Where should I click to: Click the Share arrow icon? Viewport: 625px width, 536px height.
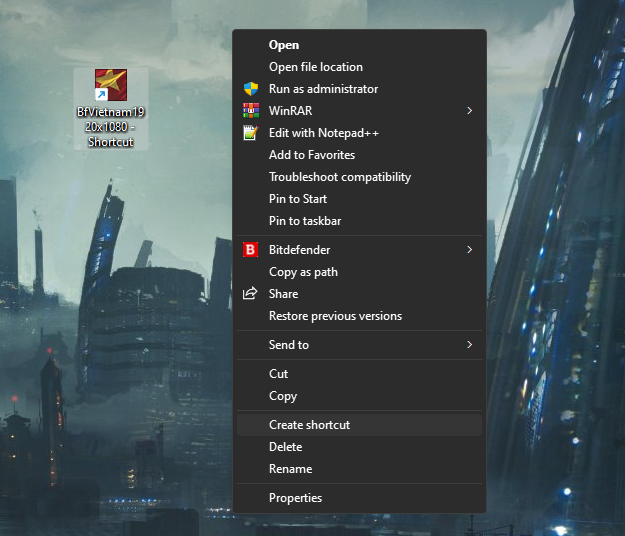[251, 294]
